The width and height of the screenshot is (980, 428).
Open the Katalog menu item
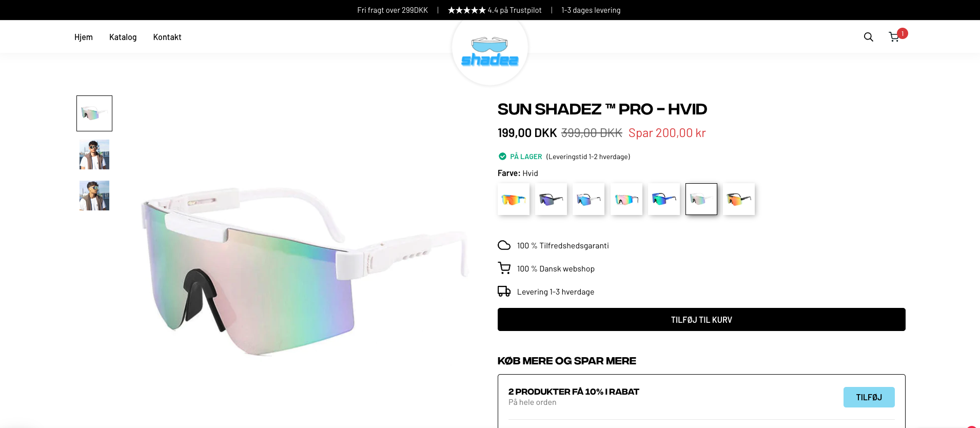pos(123,37)
